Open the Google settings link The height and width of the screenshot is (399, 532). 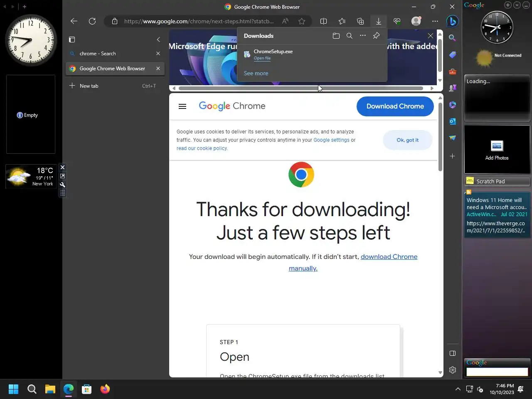point(331,140)
